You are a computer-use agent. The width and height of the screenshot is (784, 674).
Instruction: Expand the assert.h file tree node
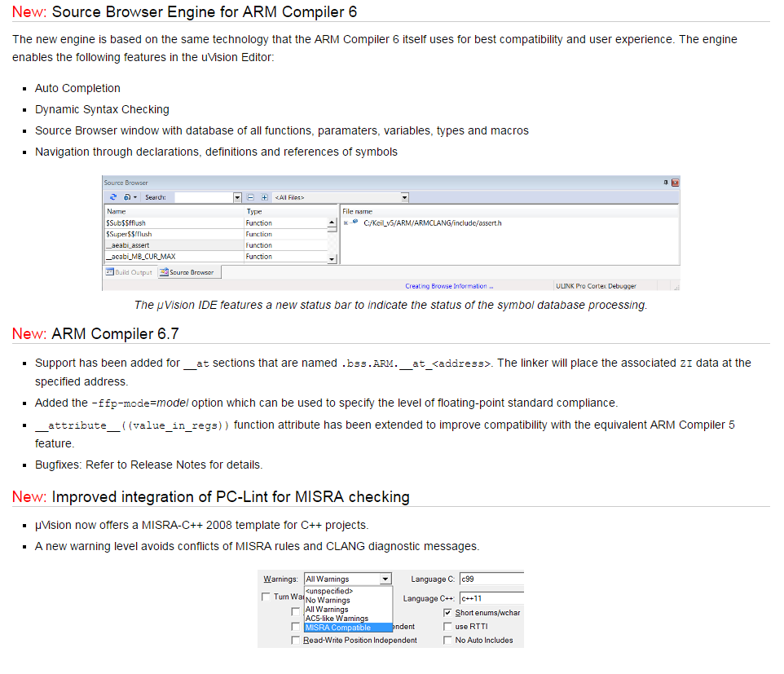346,222
